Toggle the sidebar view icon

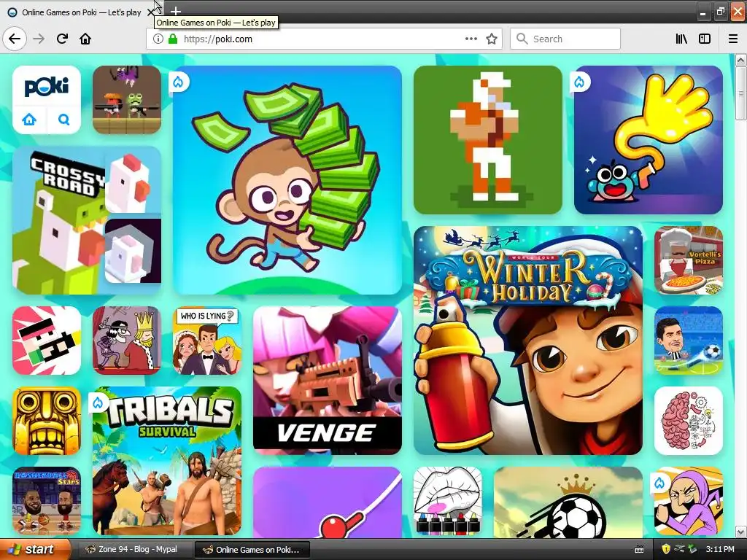(705, 39)
